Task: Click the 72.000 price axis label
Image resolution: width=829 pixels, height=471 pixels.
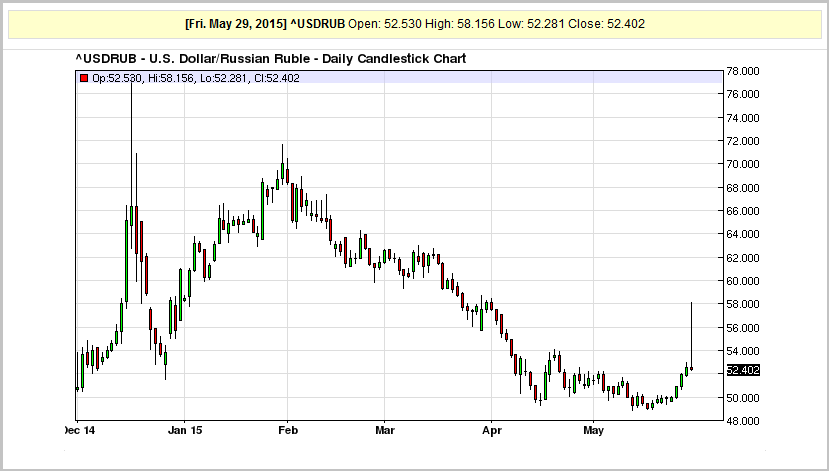Action: coord(743,141)
